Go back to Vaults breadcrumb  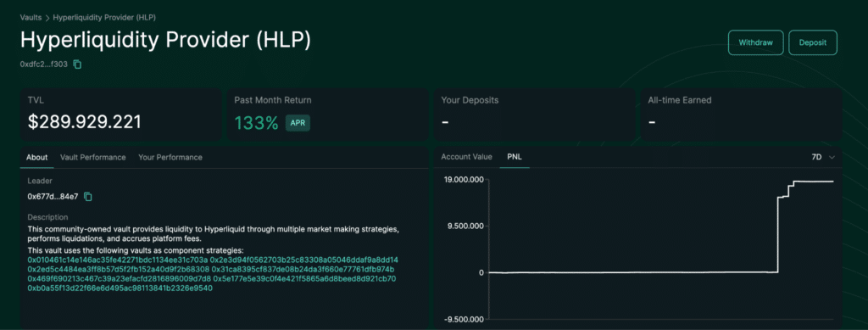click(31, 17)
